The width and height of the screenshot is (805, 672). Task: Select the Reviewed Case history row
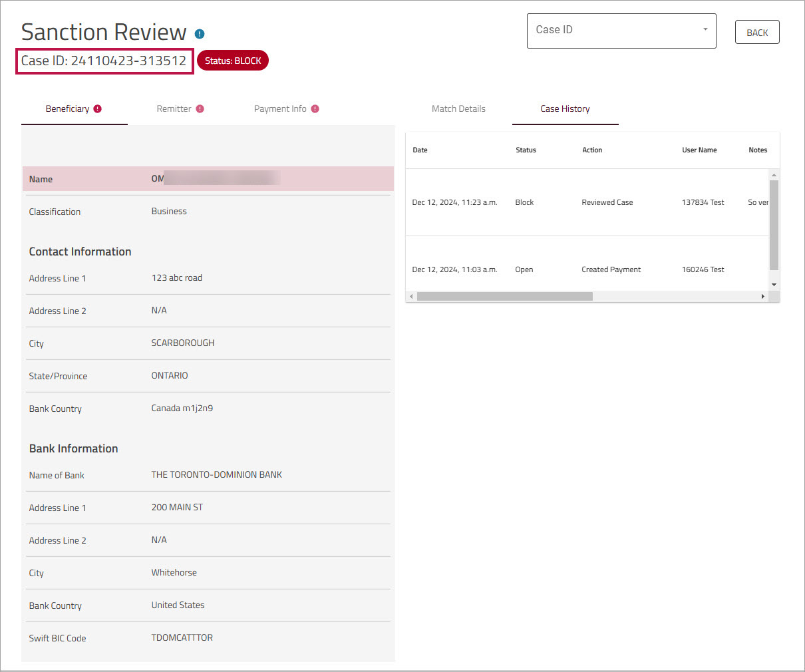pyautogui.click(x=585, y=202)
